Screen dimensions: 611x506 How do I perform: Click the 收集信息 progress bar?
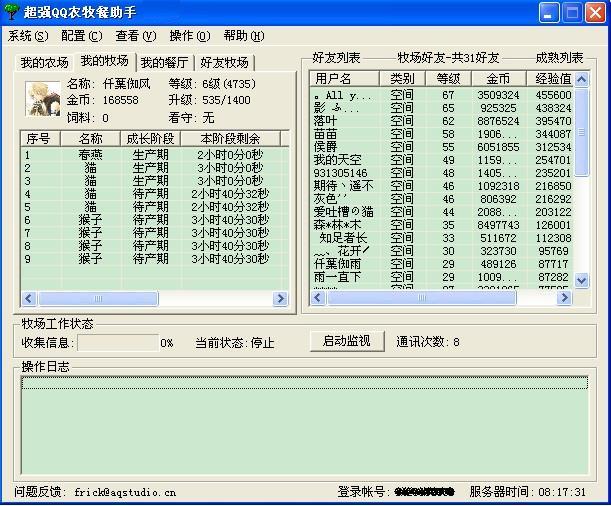(x=118, y=342)
